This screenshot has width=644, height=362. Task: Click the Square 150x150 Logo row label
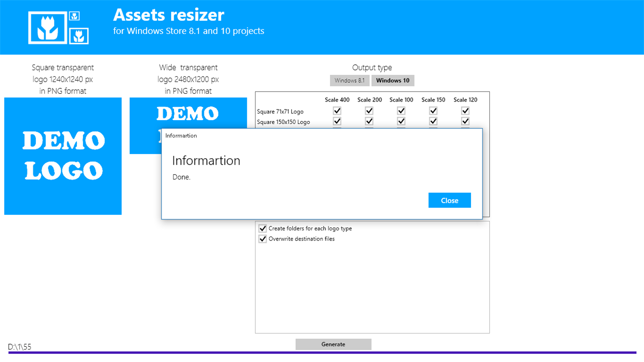coord(284,122)
